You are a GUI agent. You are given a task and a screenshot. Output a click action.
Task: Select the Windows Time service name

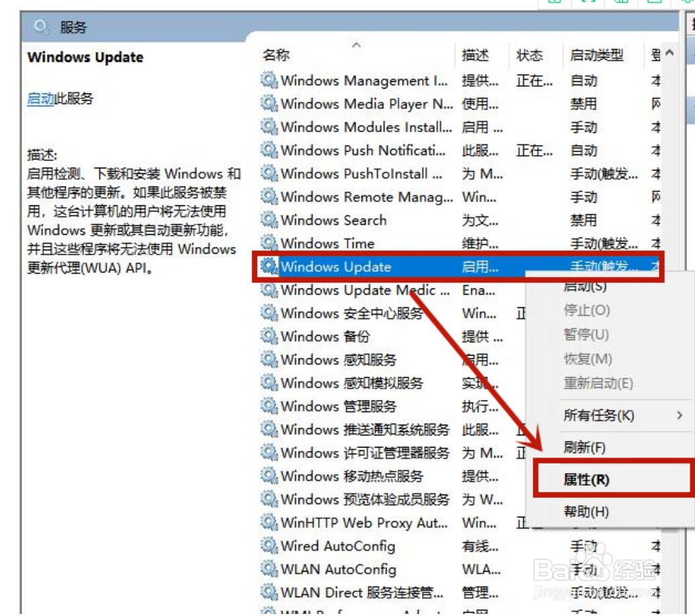click(327, 243)
